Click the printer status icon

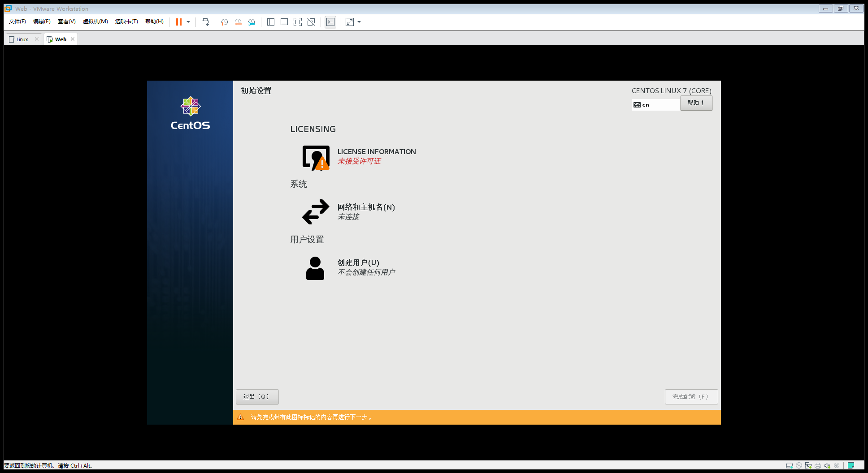pos(818,465)
